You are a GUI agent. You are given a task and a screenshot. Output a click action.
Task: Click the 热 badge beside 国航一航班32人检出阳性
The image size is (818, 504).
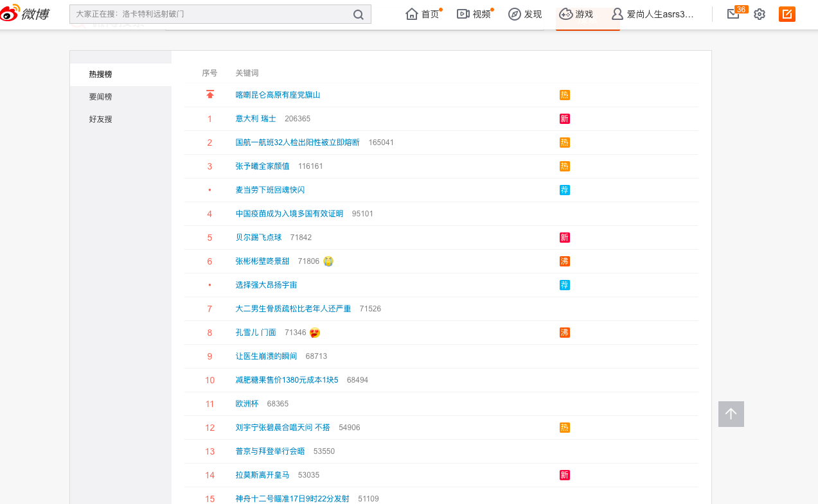point(565,143)
